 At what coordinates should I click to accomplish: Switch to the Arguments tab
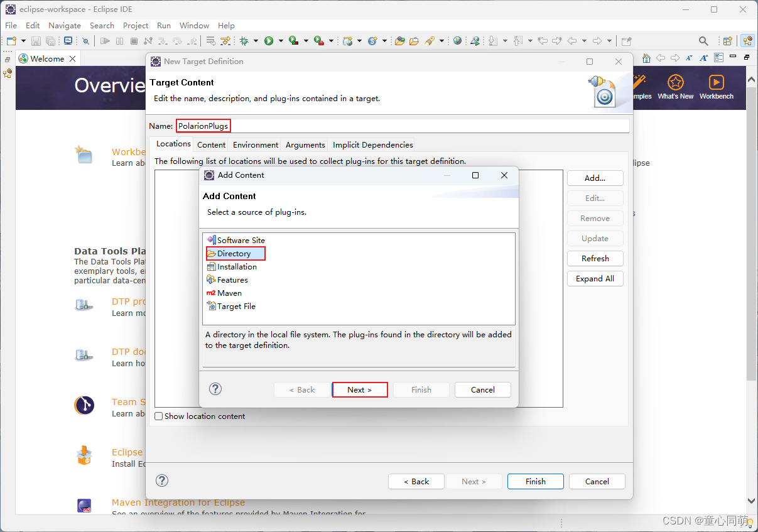point(305,144)
